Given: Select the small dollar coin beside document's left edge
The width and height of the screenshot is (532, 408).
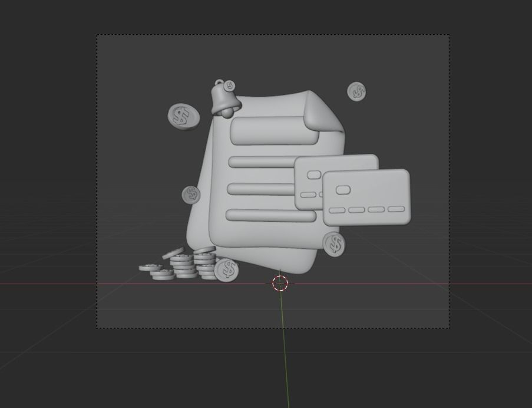Looking at the screenshot, I should pos(191,195).
